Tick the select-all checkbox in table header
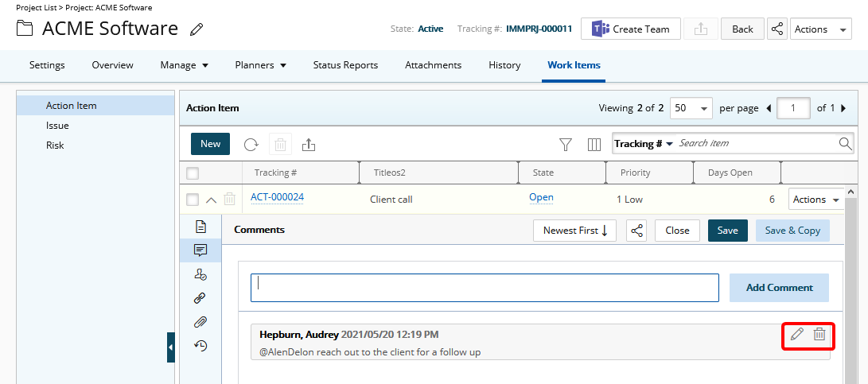The image size is (868, 384). [193, 173]
